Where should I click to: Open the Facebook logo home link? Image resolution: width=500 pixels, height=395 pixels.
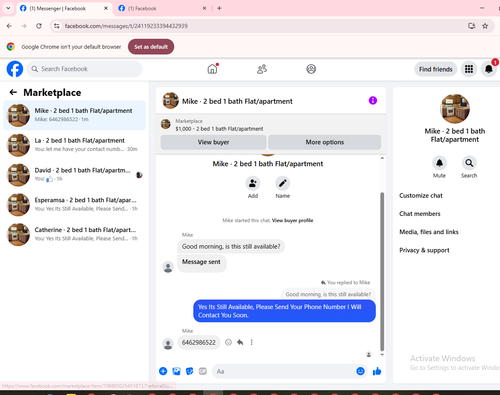[15, 69]
